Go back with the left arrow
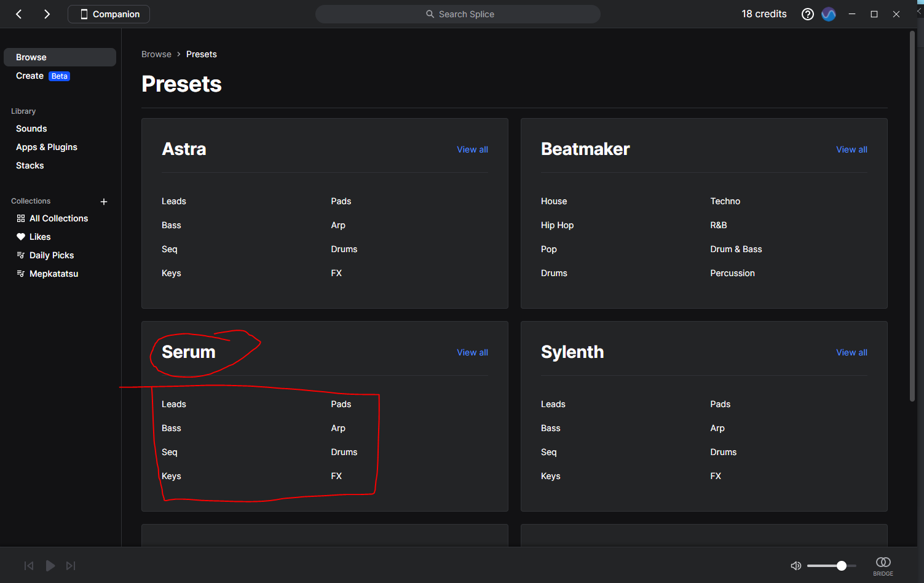The width and height of the screenshot is (924, 583). [19, 14]
